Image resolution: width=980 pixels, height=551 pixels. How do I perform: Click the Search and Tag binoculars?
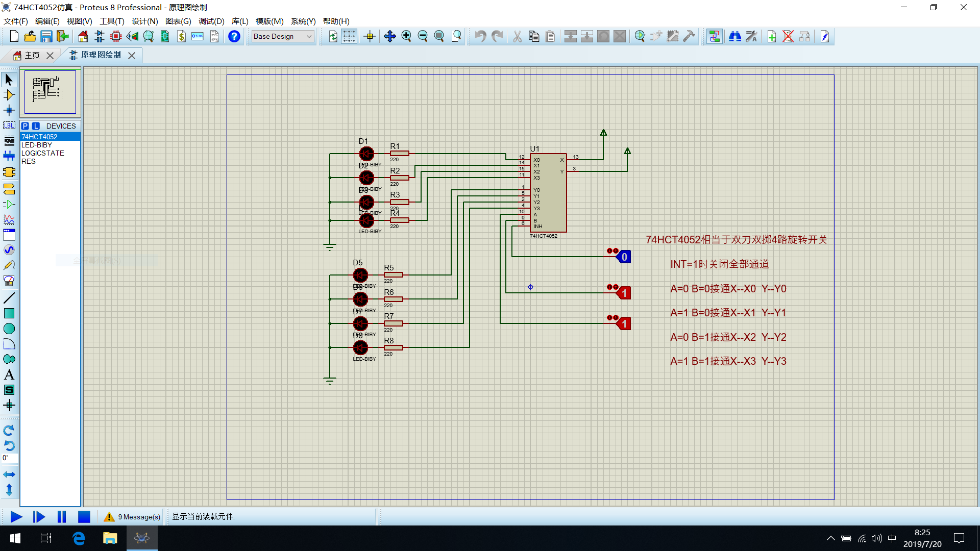click(x=734, y=36)
